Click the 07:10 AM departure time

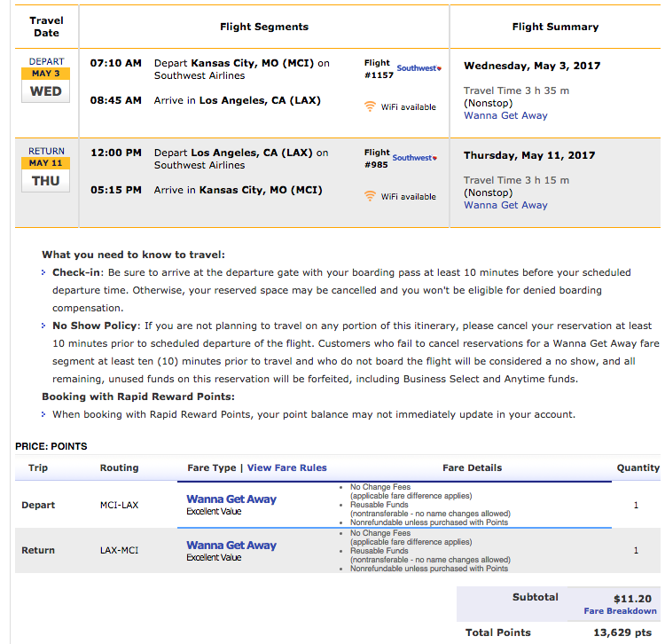pos(116,63)
